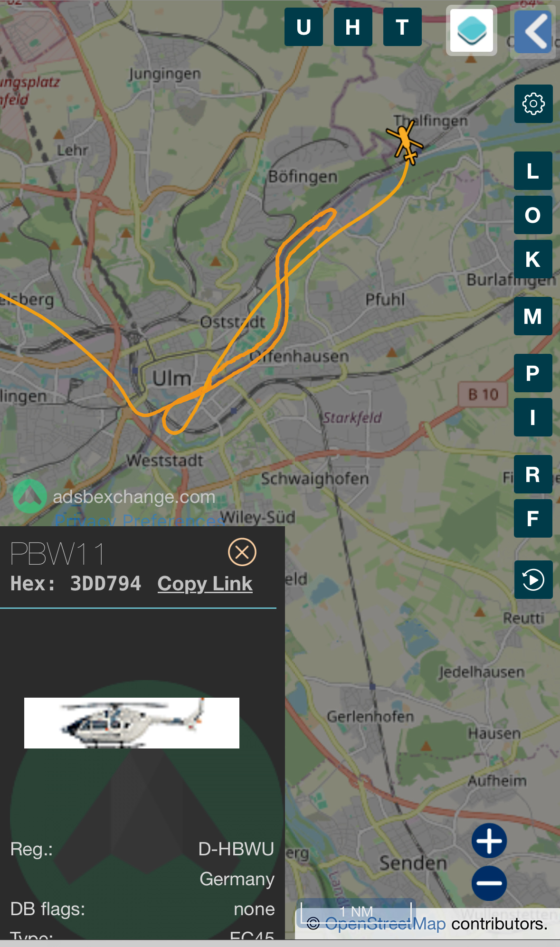Zoom in with the plus button

[x=489, y=841]
